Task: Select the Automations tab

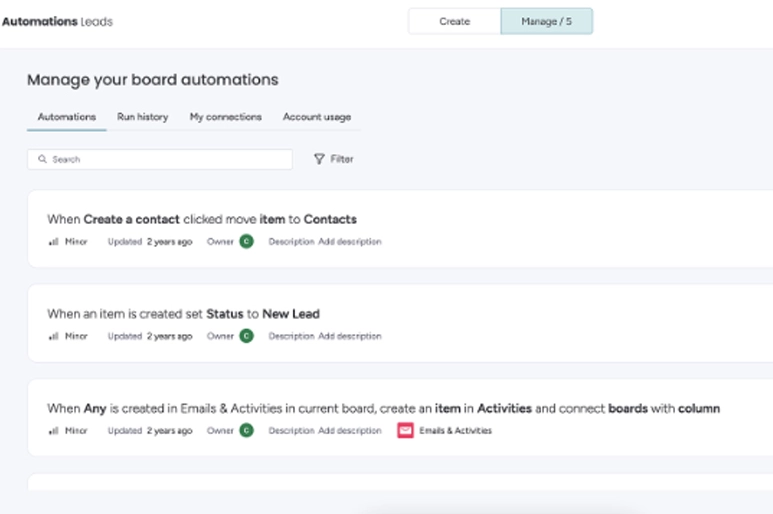Action: coord(66,117)
